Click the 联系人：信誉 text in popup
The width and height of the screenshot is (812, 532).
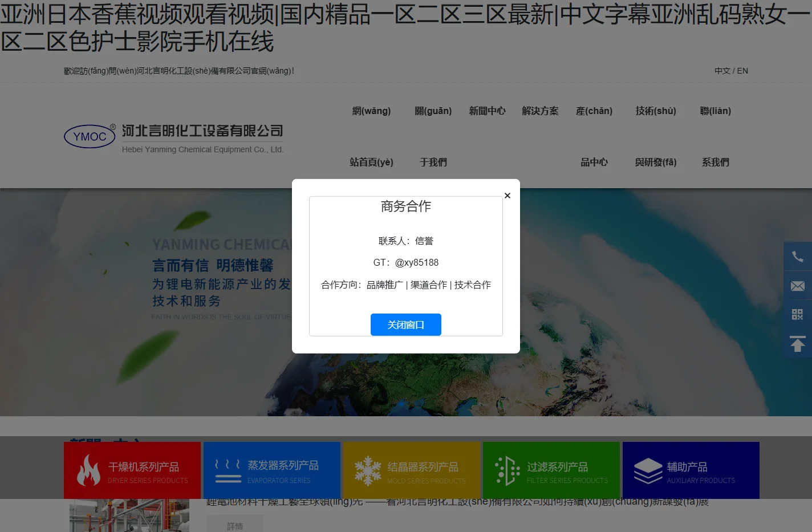click(x=406, y=241)
